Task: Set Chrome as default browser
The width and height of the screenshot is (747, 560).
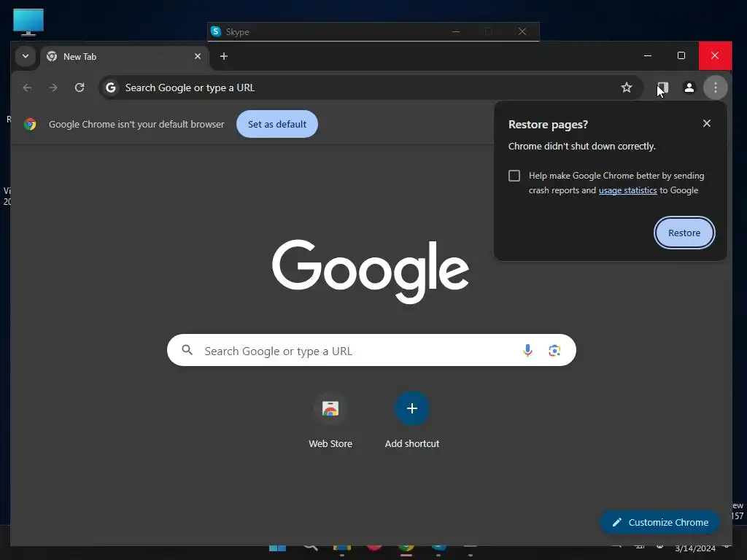Action: pos(277,124)
